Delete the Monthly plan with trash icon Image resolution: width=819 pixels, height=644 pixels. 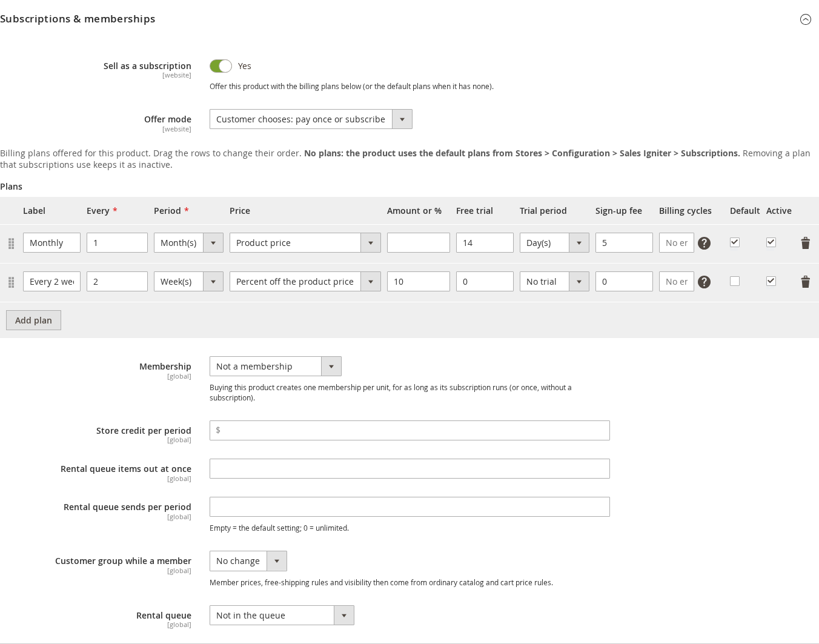(805, 243)
